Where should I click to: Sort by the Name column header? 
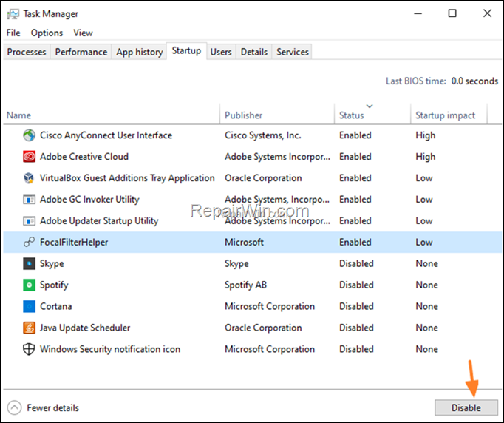(x=111, y=115)
